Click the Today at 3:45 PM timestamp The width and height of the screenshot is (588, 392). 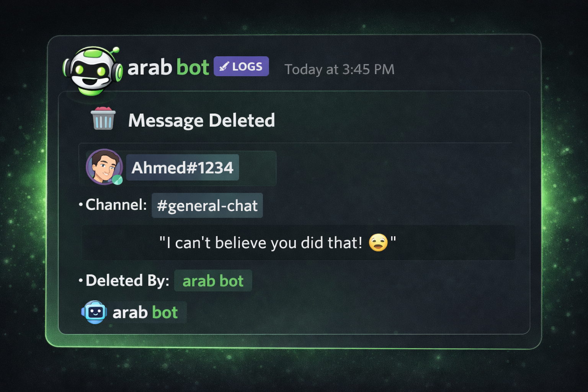339,69
